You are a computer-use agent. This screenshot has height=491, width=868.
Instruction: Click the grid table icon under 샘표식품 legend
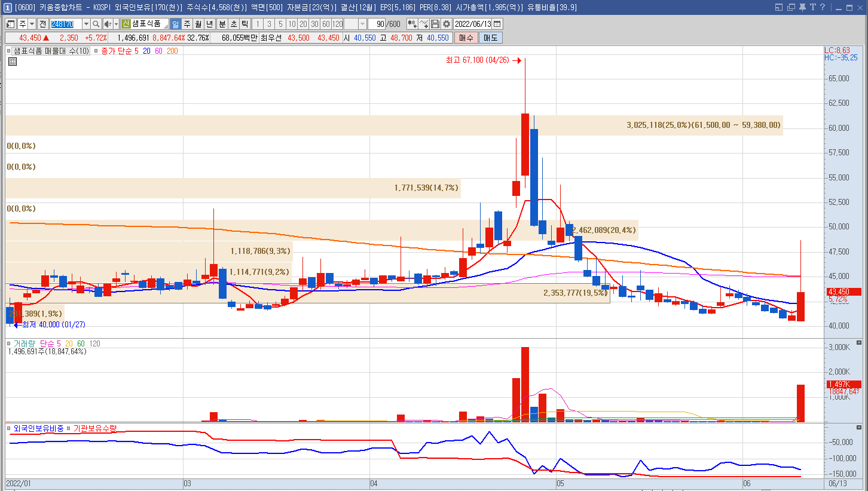12,61
